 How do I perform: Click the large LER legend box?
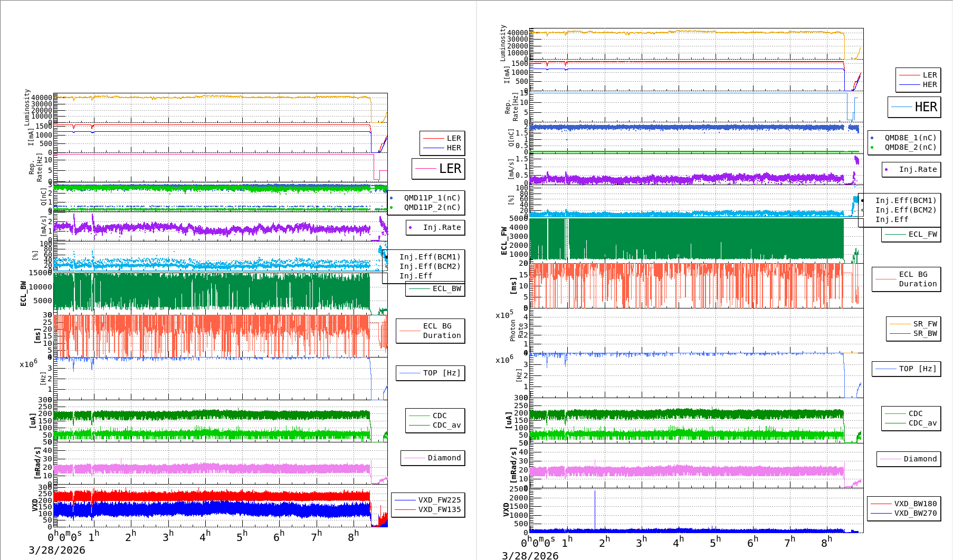(438, 169)
